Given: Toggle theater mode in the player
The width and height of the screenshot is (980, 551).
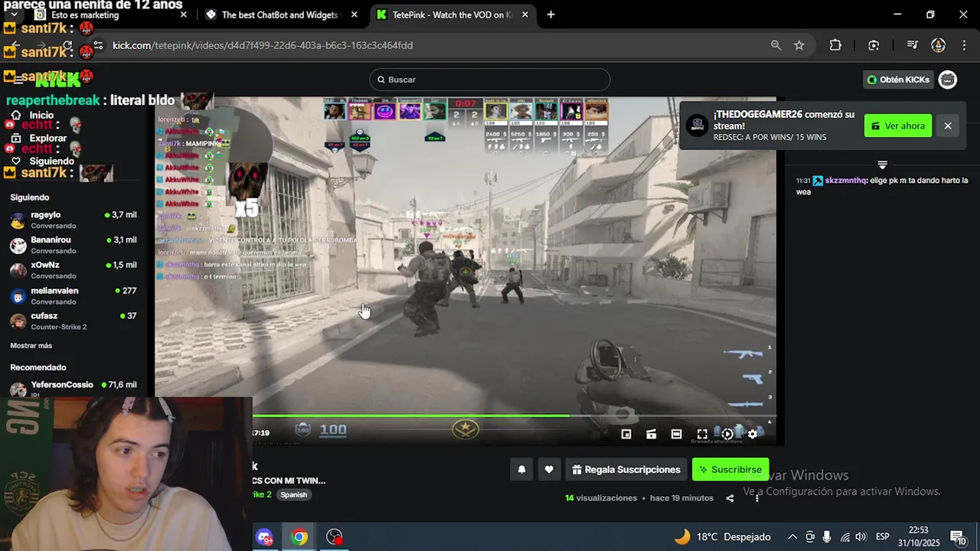Looking at the screenshot, I should [x=677, y=434].
